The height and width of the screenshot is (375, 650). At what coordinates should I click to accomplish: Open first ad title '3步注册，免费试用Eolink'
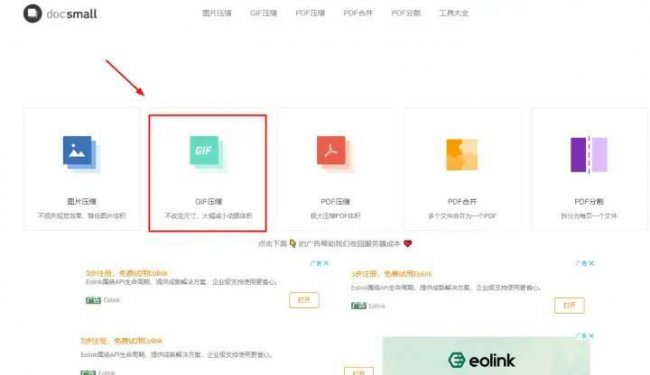click(126, 273)
